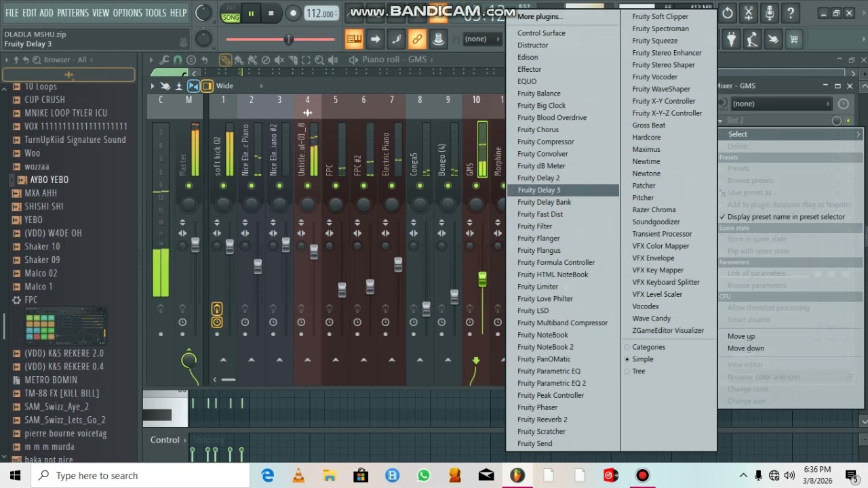Toggle the Master track mute LED
This screenshot has width=868, height=488.
pos(189,186)
